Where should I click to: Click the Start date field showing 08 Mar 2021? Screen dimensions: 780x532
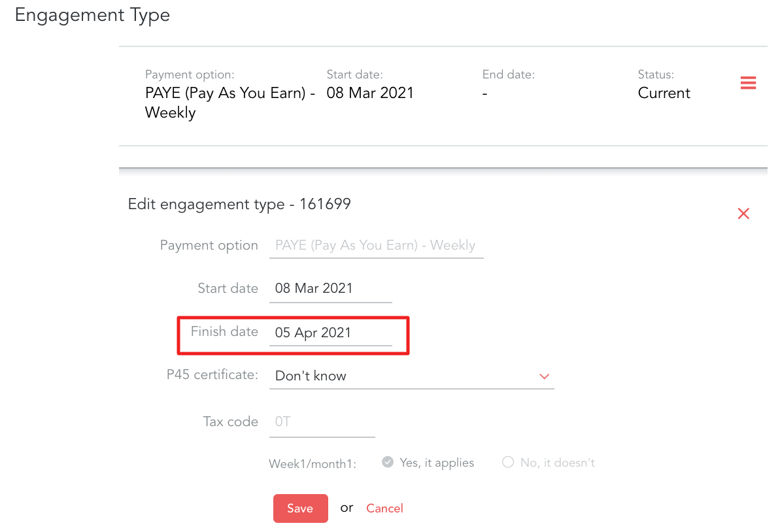330,288
